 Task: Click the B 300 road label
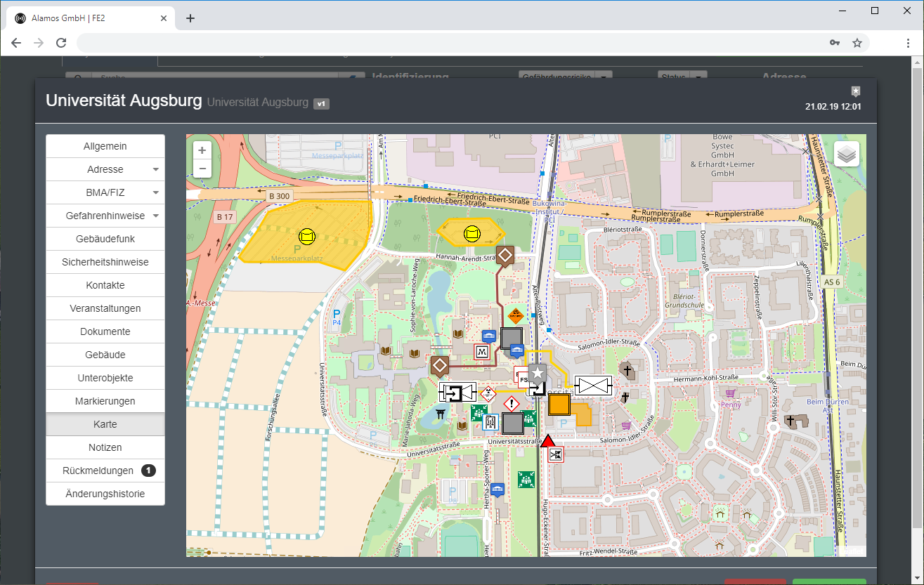tap(280, 195)
